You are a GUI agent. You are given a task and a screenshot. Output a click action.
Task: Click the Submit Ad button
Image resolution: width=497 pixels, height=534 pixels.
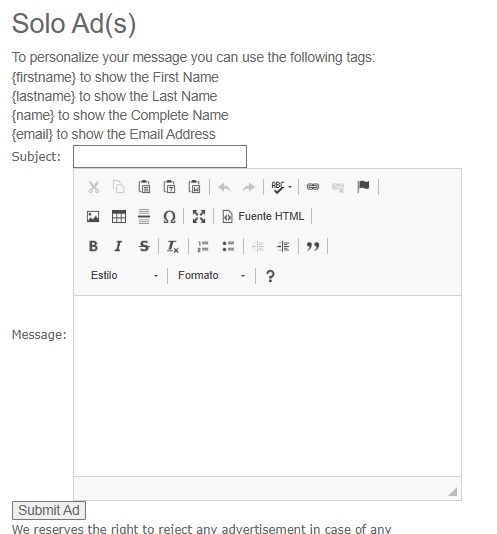point(49,510)
